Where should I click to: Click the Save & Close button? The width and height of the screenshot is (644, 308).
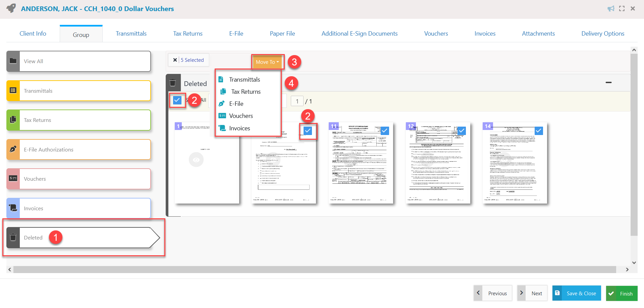coord(576,293)
